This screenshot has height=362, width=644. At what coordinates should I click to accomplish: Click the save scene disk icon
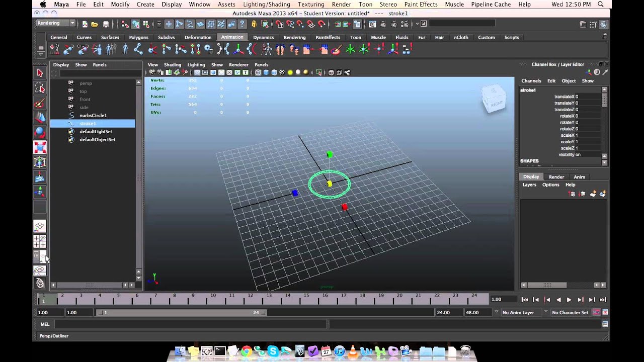[105, 24]
